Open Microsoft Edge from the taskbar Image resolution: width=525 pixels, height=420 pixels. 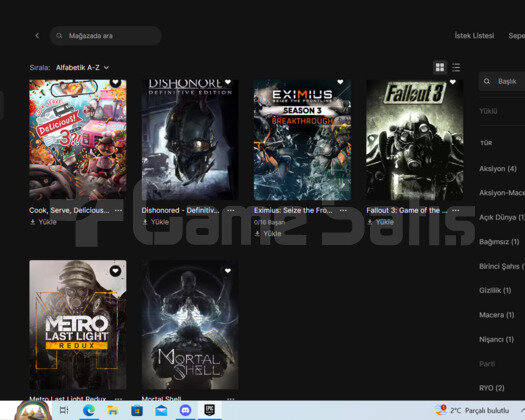pyautogui.click(x=89, y=410)
